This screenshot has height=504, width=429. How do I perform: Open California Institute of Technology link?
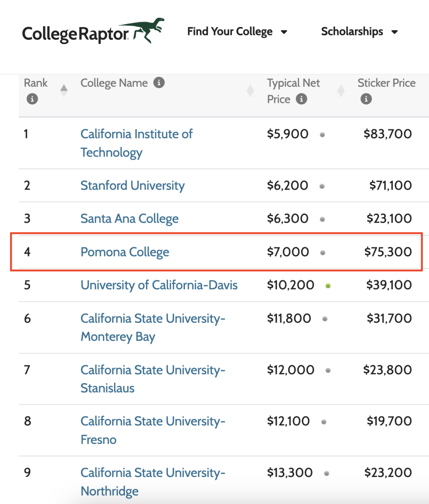(x=136, y=143)
